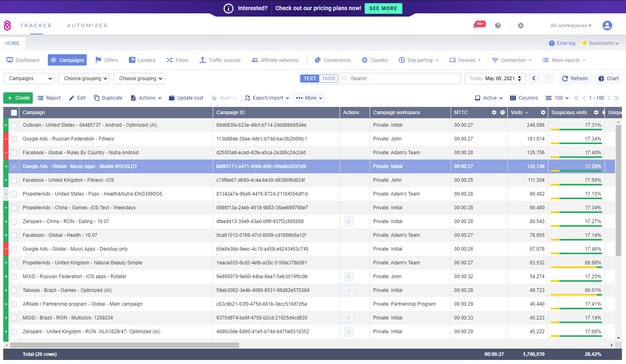
Task: Open MTTC column settings gear
Action: [x=494, y=113]
